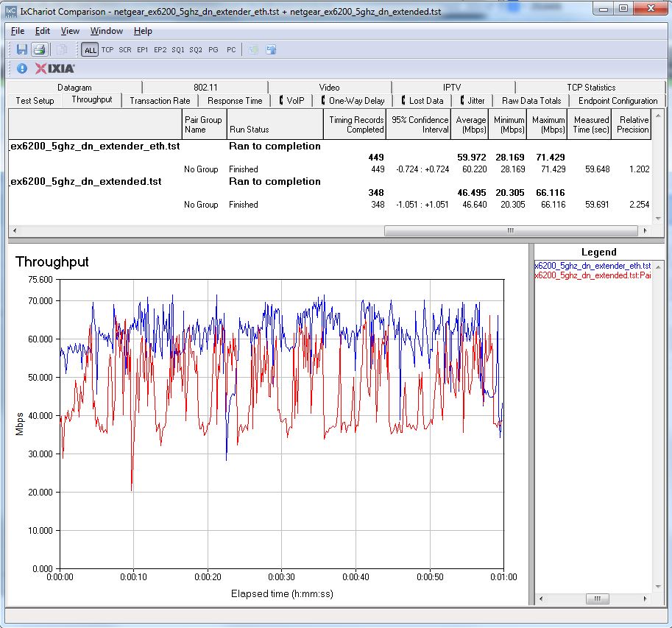
Task: Click the greyed toolbar icon after PC
Action: 253,50
